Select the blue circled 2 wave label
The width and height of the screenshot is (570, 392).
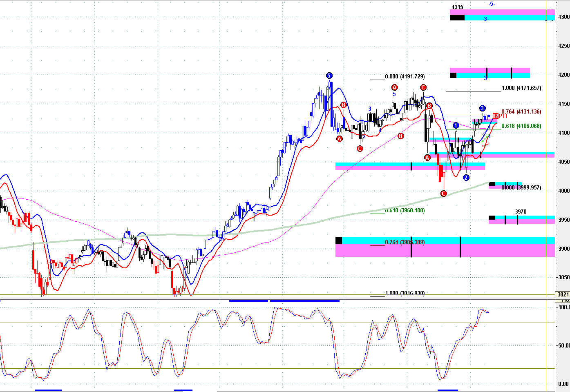(466, 178)
